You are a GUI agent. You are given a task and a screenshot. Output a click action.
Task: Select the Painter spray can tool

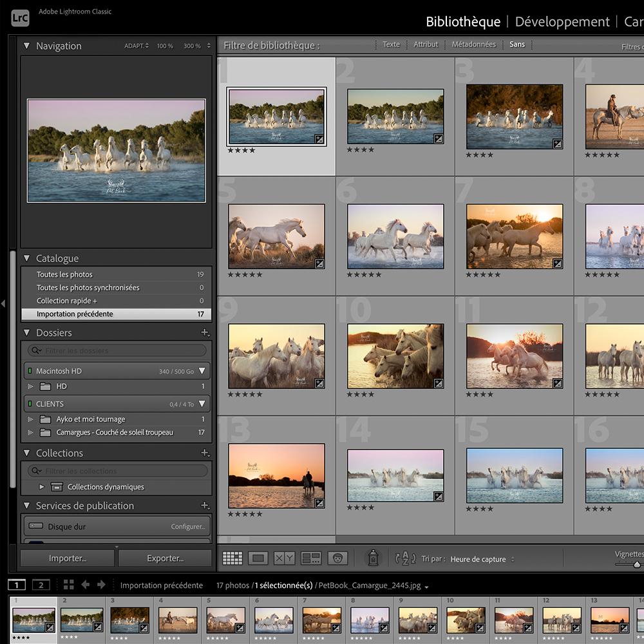point(373,558)
